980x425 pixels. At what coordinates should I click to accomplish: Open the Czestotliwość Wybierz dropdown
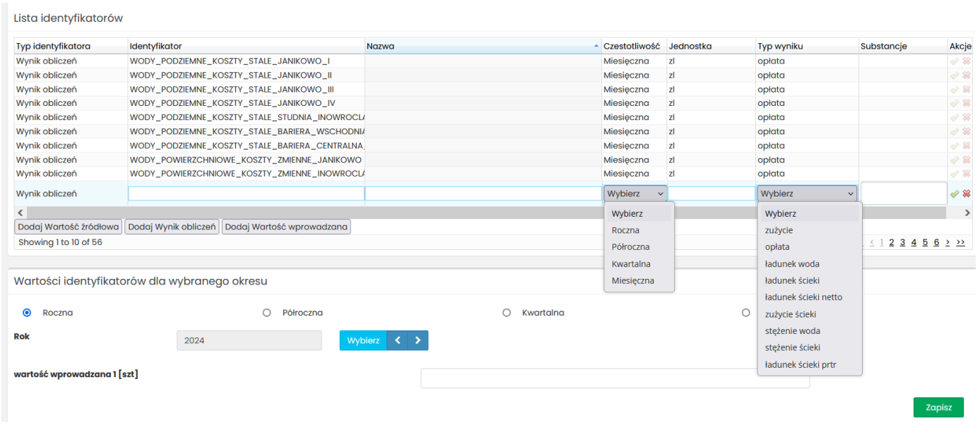coord(635,193)
